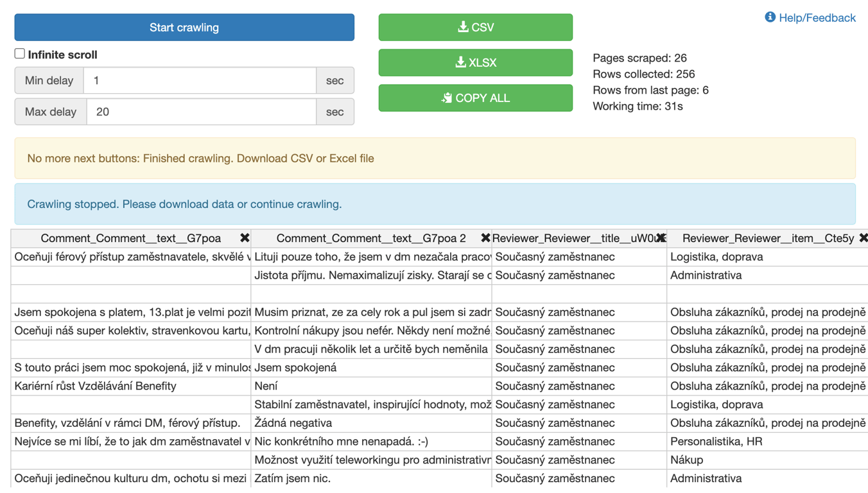
Task: Select cell 'Stabilní zaměstnavatel, inspirující hodnoty'
Action: pos(371,405)
